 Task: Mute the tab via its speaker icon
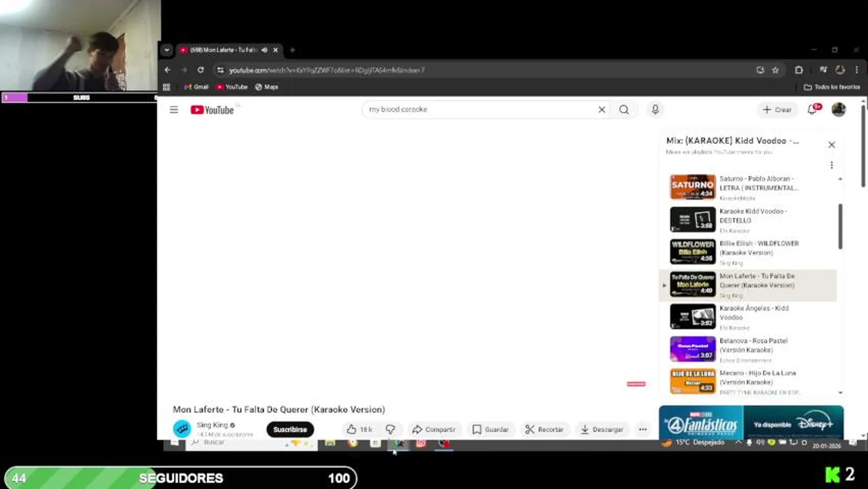[264, 50]
